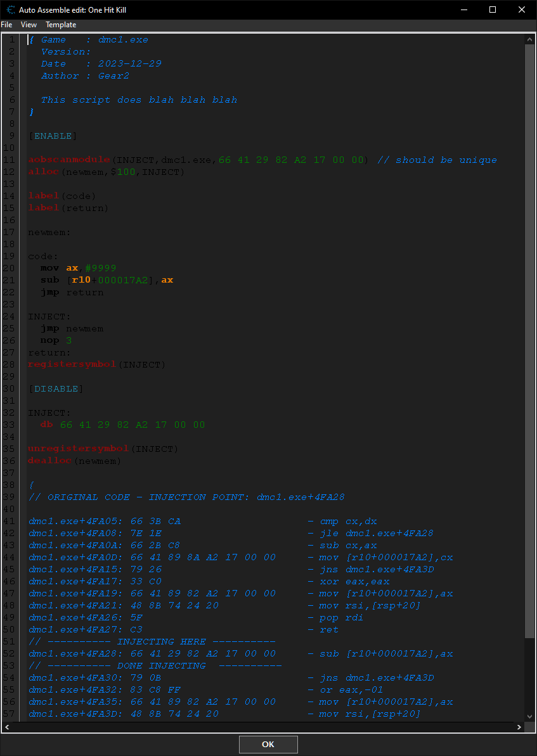
Task: Click the 'INJECTING HERE' comment line
Action: 159,641
